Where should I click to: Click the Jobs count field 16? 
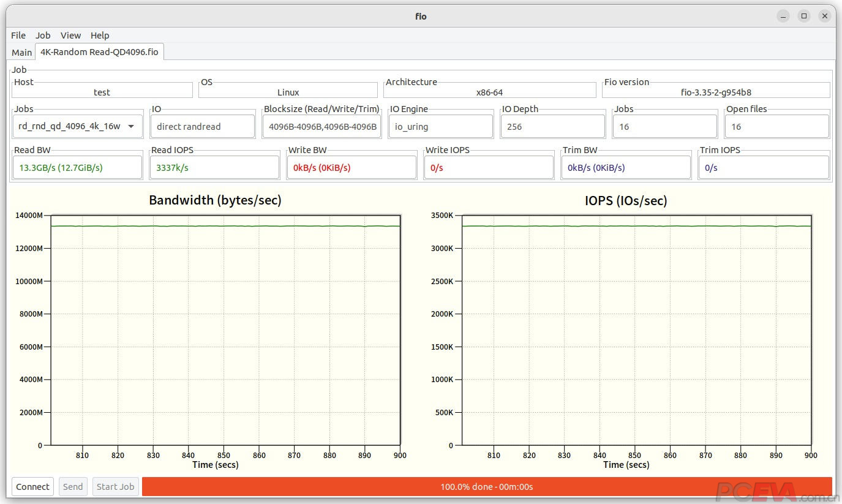[665, 127]
